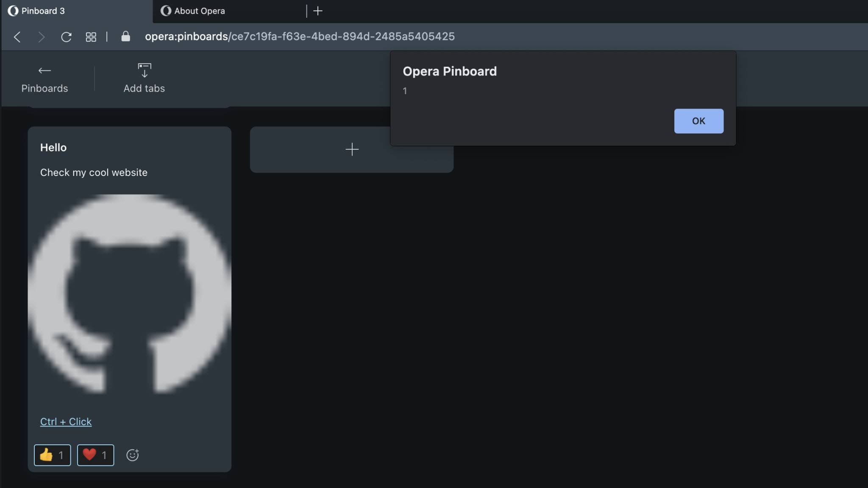Open a new tab with plus icon

(x=318, y=11)
